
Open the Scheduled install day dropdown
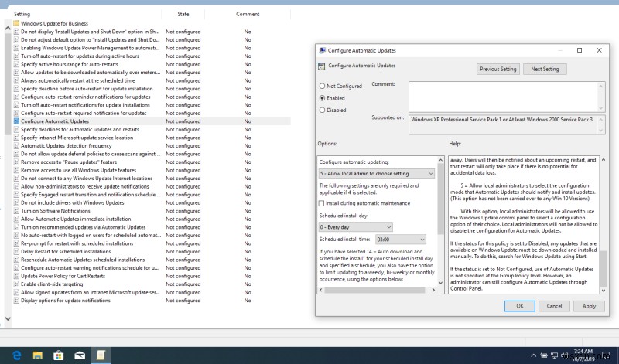(x=356, y=227)
